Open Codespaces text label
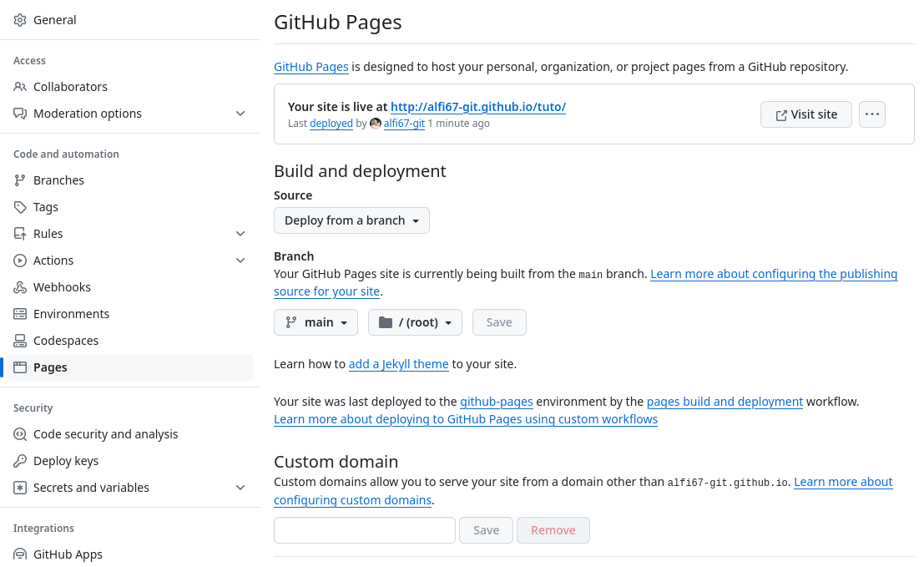The image size is (924, 567). [x=66, y=341]
